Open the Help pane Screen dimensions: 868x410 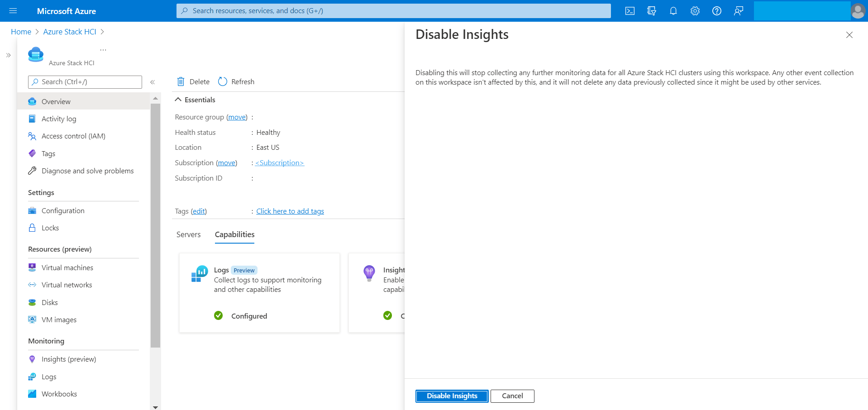click(x=716, y=10)
